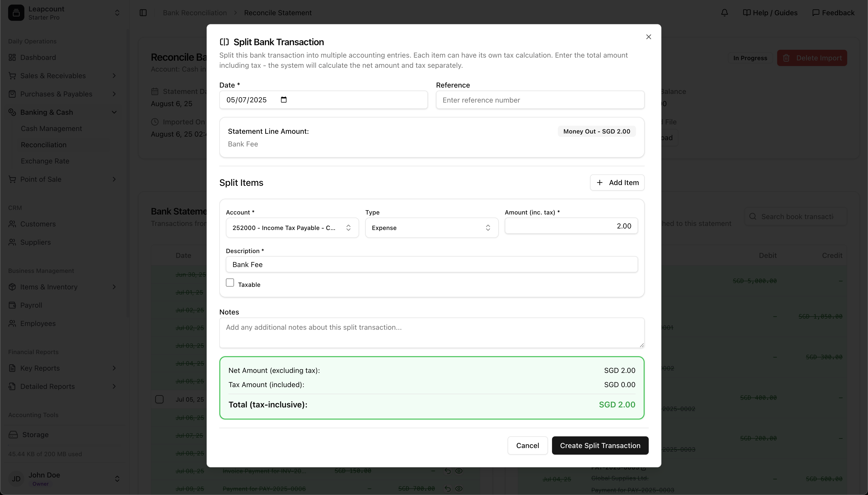
Task: Focus the Reference number input
Action: pos(540,100)
